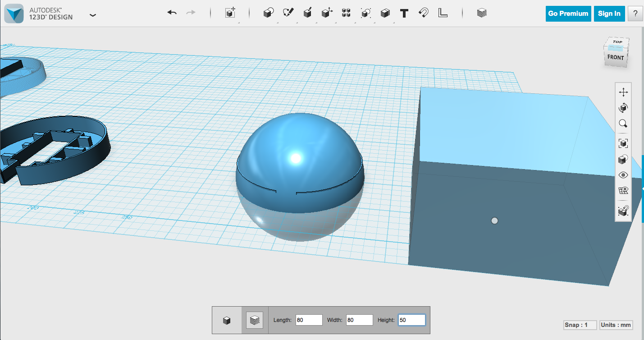Toggle the sketch grid display

(623, 191)
